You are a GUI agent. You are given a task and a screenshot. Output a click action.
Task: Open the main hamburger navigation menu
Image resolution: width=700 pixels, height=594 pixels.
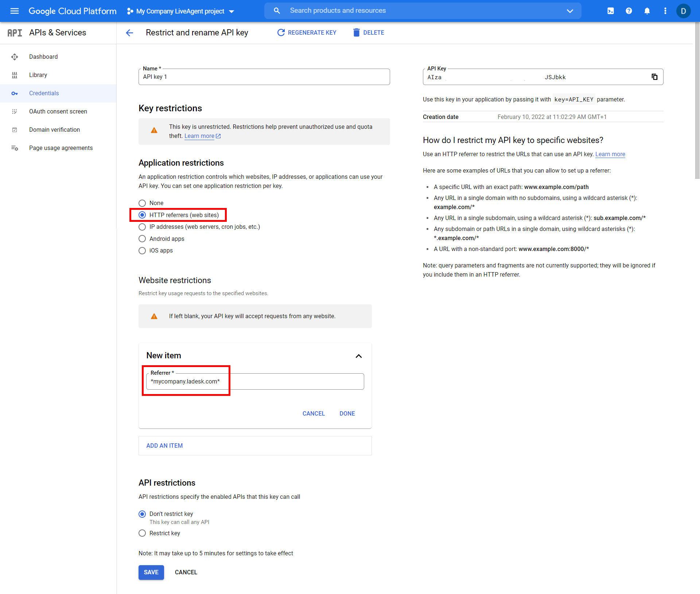coord(15,11)
